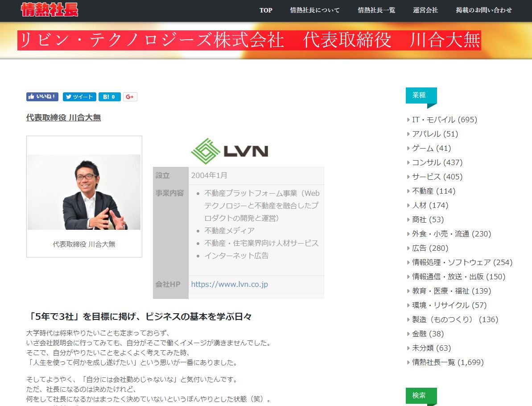The image size is (532, 406).
Task: Go to the サービス (405) category
Action: [x=437, y=177]
